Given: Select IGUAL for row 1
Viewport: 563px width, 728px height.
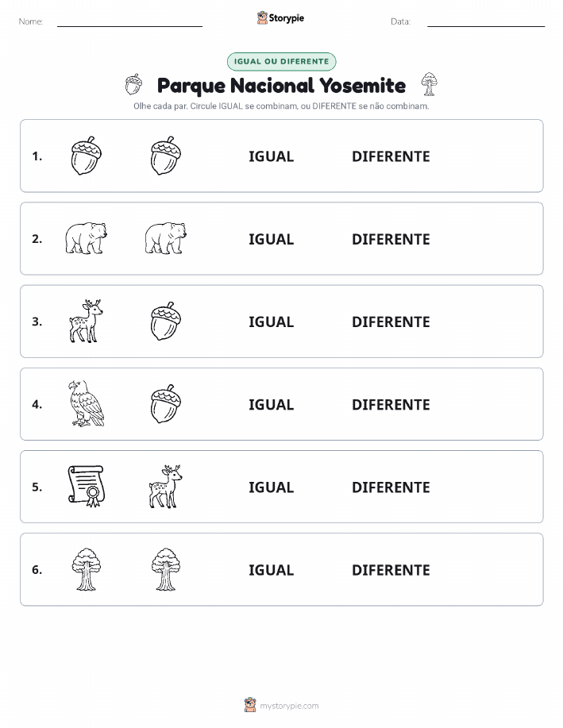Looking at the screenshot, I should [272, 156].
